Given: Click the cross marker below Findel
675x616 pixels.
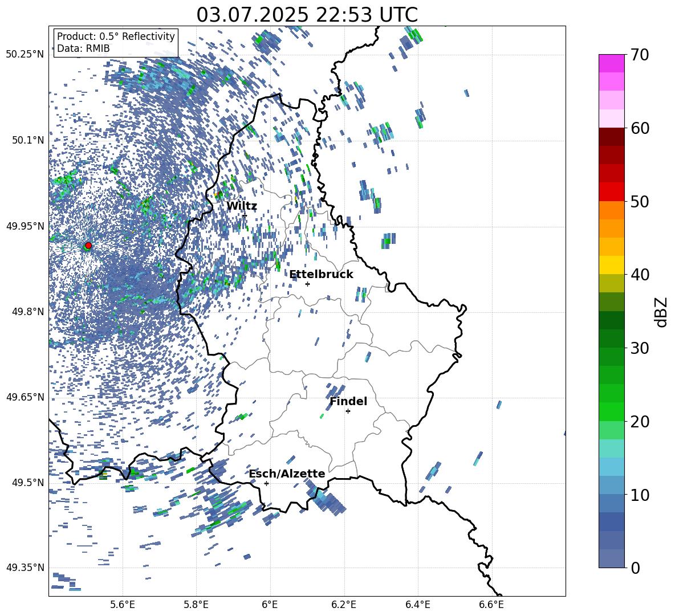Looking at the screenshot, I should click(x=348, y=411).
